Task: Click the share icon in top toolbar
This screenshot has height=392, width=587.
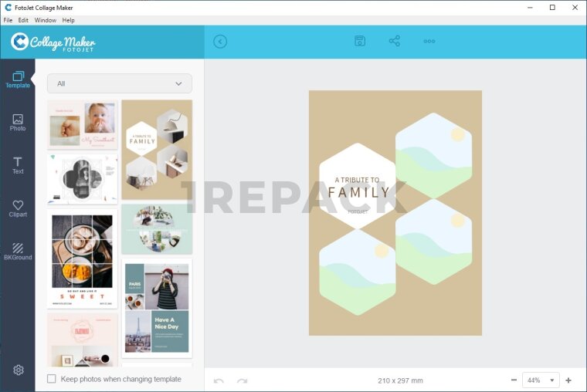Action: (395, 42)
